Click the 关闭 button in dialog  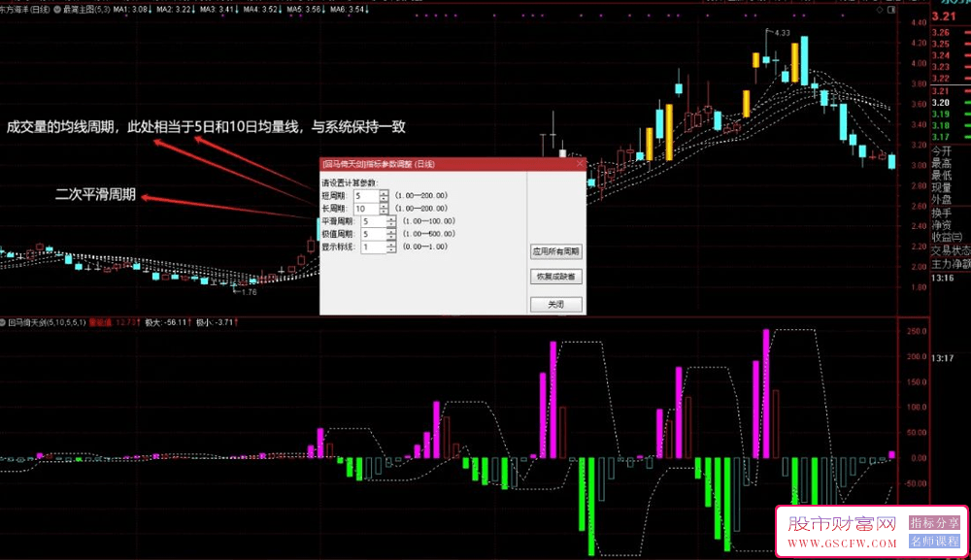click(556, 305)
